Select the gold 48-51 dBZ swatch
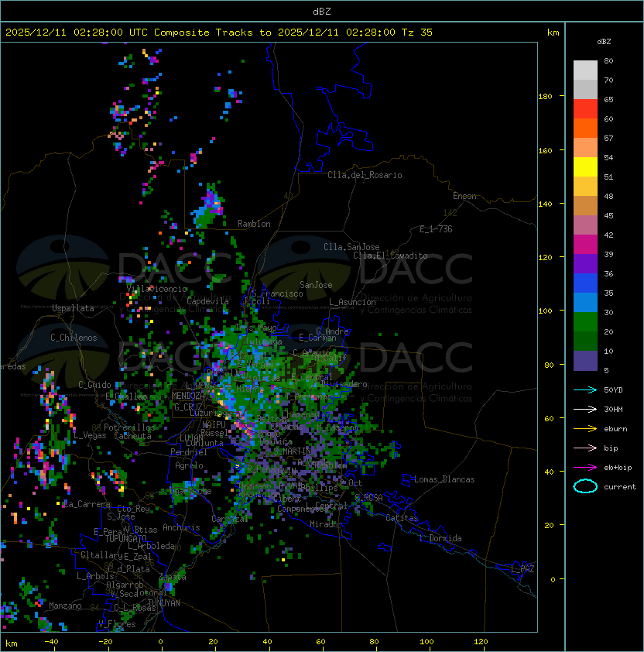 click(585, 187)
